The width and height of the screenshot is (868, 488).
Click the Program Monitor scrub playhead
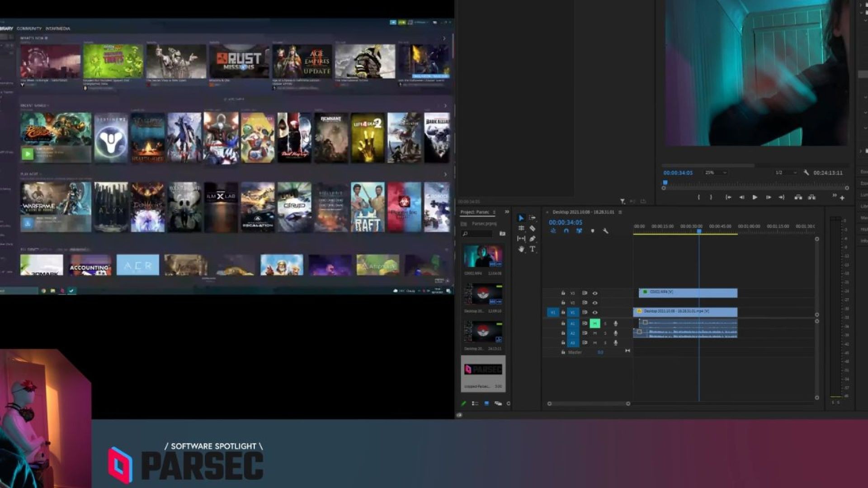(x=665, y=183)
